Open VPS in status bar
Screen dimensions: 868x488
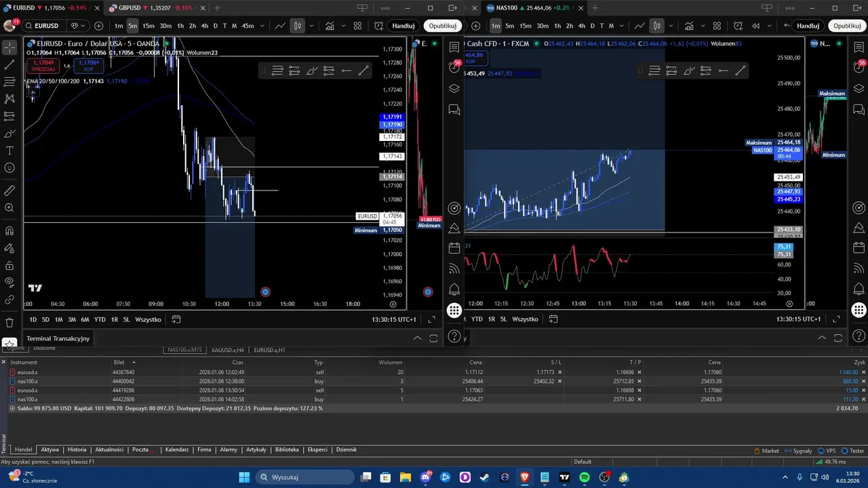(827, 451)
